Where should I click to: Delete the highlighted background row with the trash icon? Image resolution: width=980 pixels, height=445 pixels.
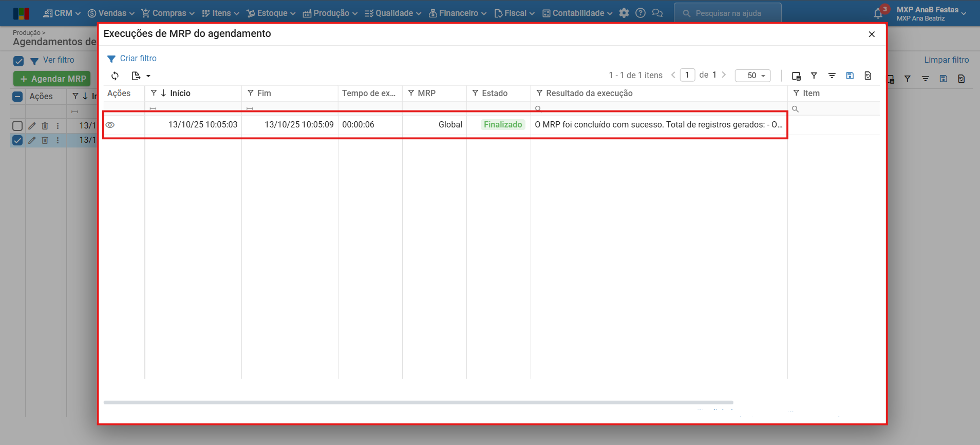point(45,140)
